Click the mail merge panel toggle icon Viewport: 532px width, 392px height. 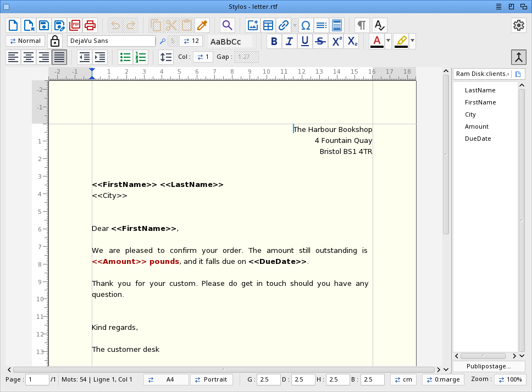(x=519, y=57)
